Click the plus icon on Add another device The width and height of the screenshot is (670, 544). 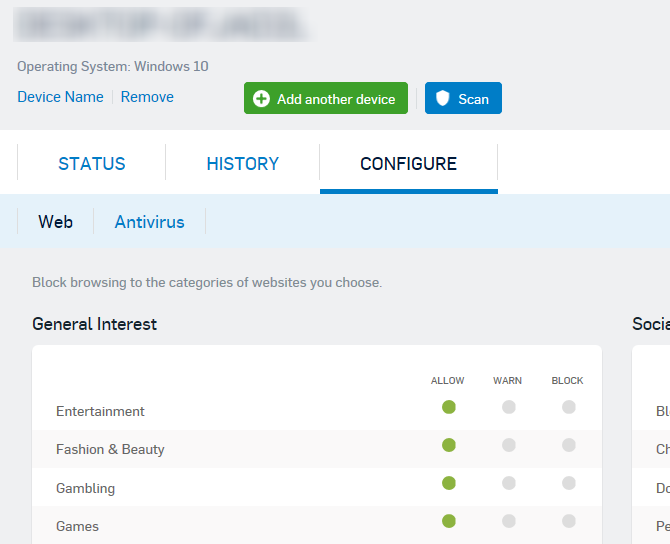[x=261, y=99]
